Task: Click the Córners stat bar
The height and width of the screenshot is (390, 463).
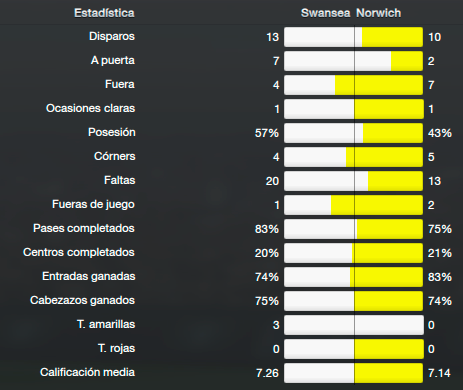Action: pyautogui.click(x=354, y=157)
